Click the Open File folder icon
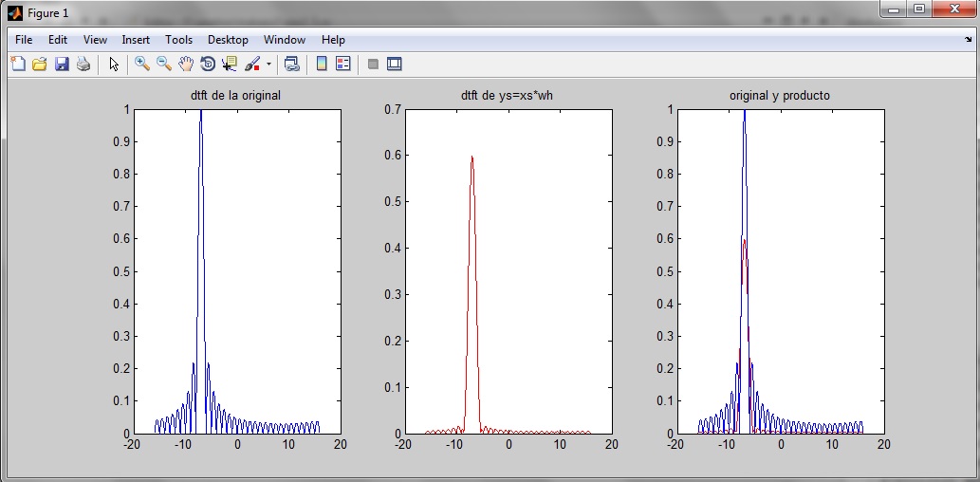 (40, 65)
